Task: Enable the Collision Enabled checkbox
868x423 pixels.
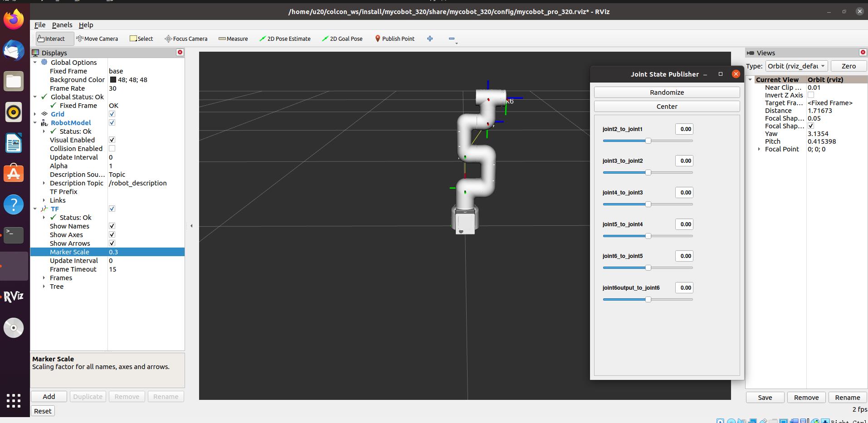Action: [112, 149]
